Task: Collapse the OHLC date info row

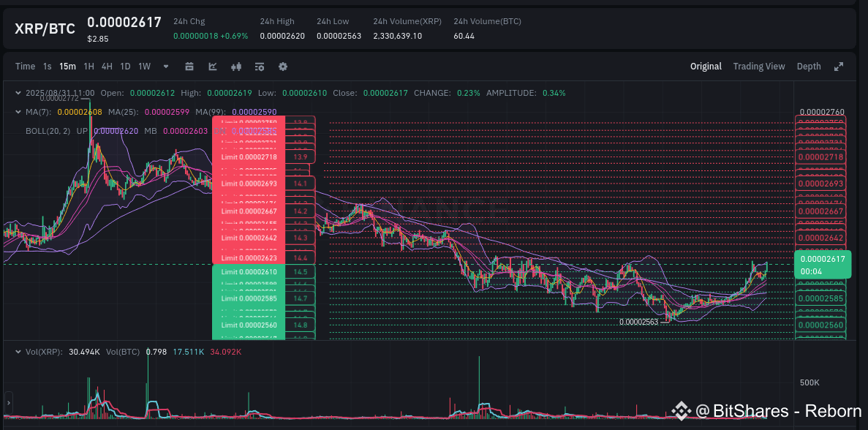Action: tap(19, 93)
